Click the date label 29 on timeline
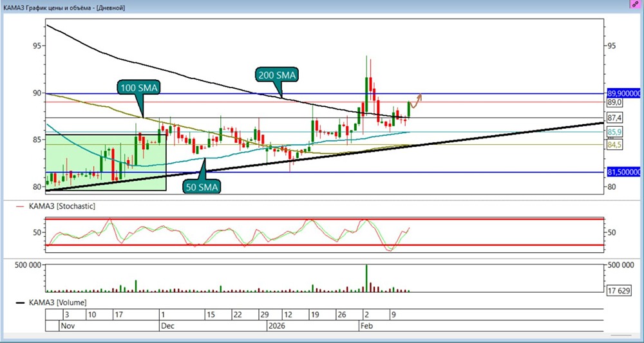 pyautogui.click(x=264, y=315)
